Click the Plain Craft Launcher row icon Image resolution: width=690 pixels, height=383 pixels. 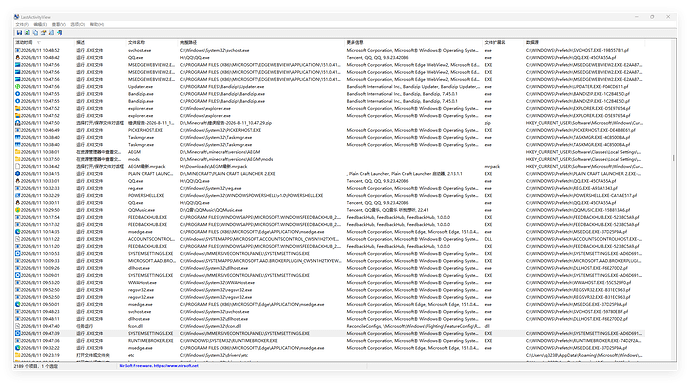(x=18, y=173)
